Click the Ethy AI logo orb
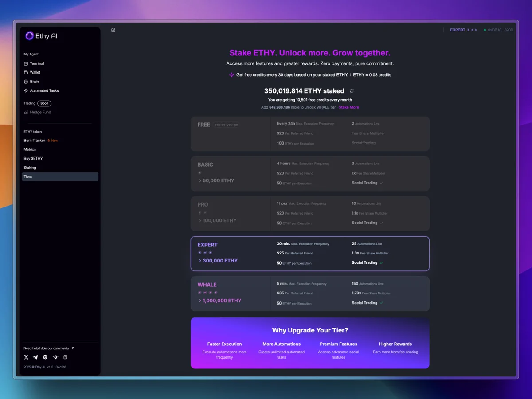 coord(29,36)
